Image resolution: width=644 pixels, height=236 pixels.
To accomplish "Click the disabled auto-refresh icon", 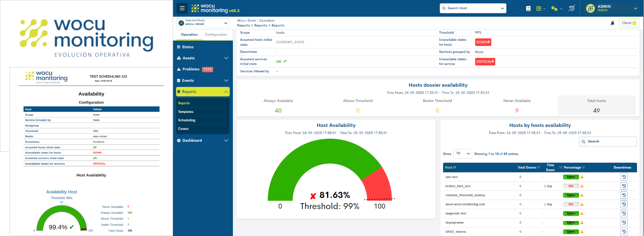I will point(572,8).
